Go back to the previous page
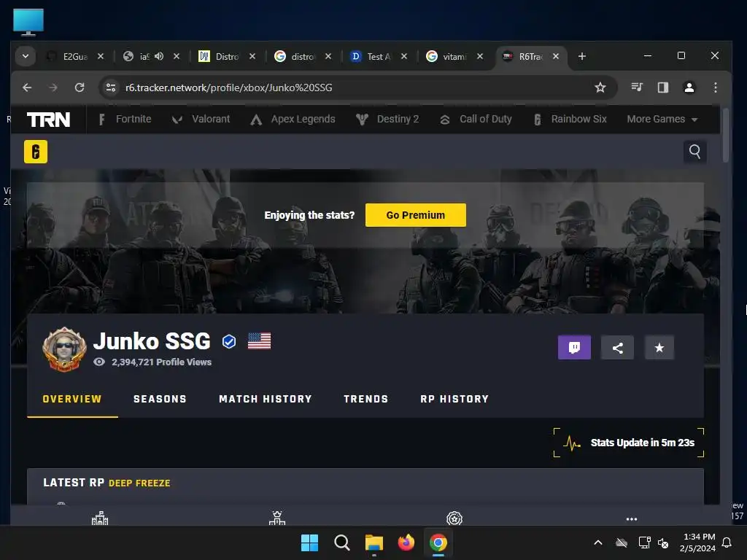747x560 pixels. [27, 87]
